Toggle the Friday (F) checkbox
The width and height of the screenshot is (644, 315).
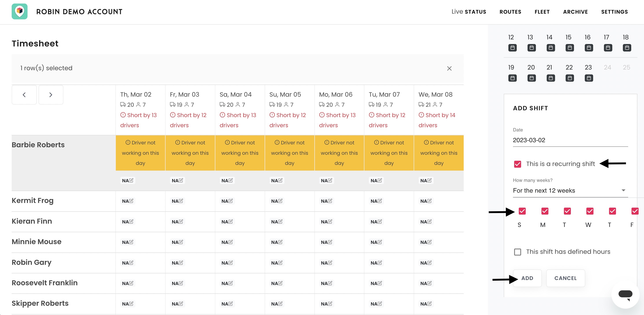(635, 211)
